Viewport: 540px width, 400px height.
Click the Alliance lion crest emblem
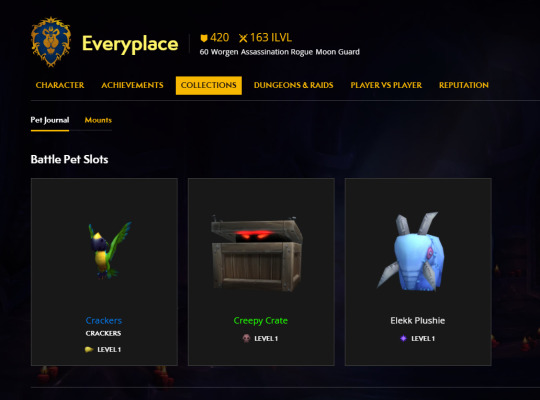coord(51,42)
